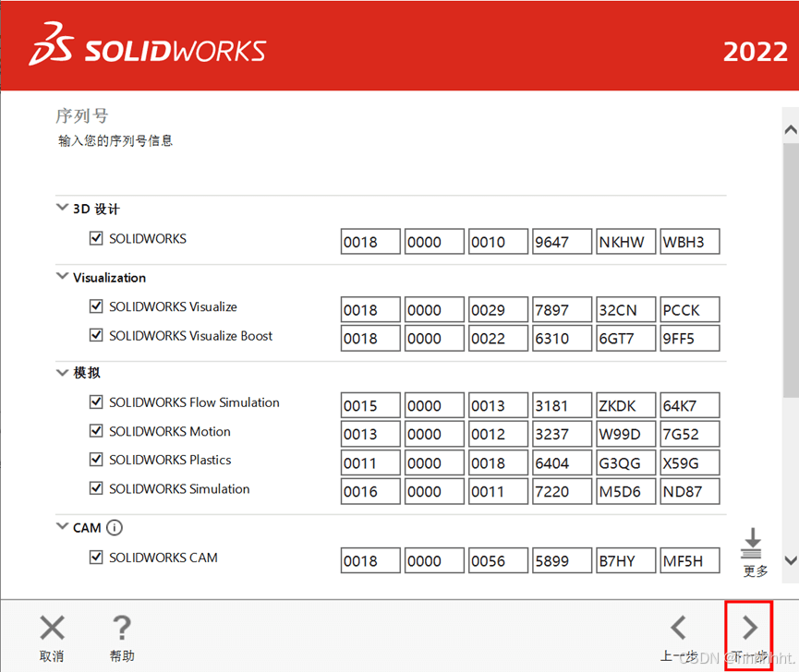The image size is (799, 672).
Task: Click Motion serial field containing W99D
Action: 625,434
